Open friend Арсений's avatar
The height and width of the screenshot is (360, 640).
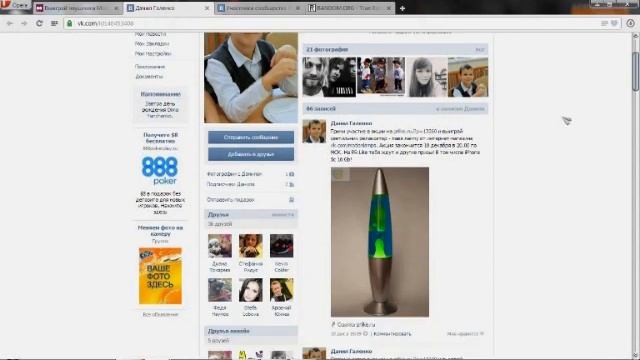coord(281,290)
